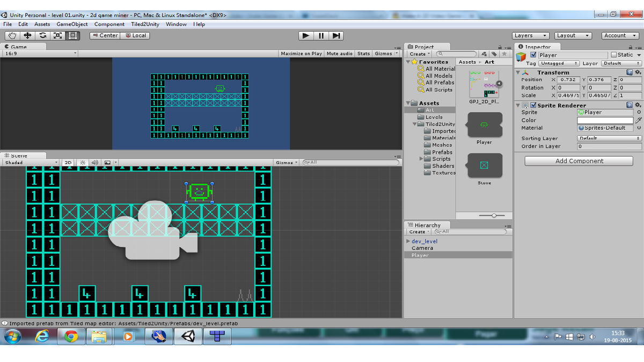Open the Layers dropdown
This screenshot has height=362, width=644.
coord(531,35)
